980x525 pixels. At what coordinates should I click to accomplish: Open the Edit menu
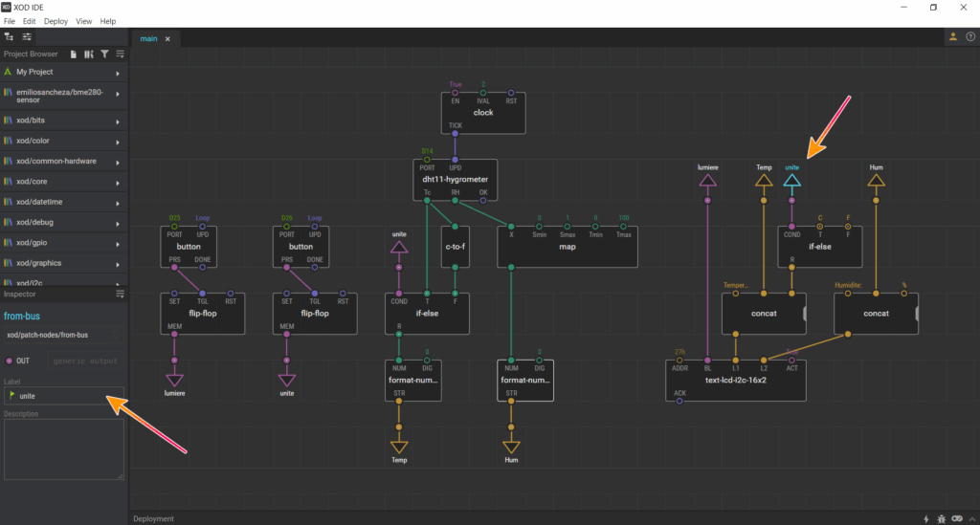pyautogui.click(x=30, y=21)
